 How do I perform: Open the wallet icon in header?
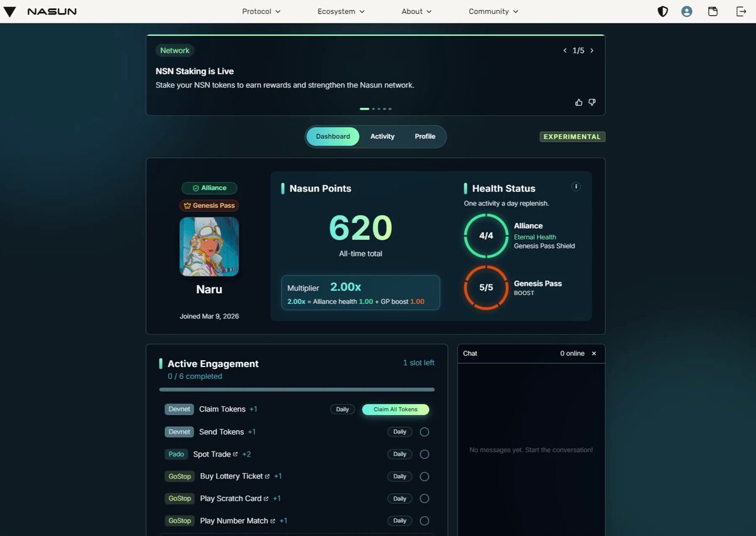[x=713, y=11]
